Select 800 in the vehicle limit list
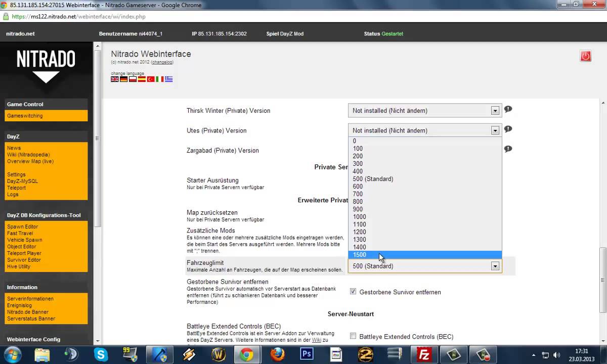 425,202
